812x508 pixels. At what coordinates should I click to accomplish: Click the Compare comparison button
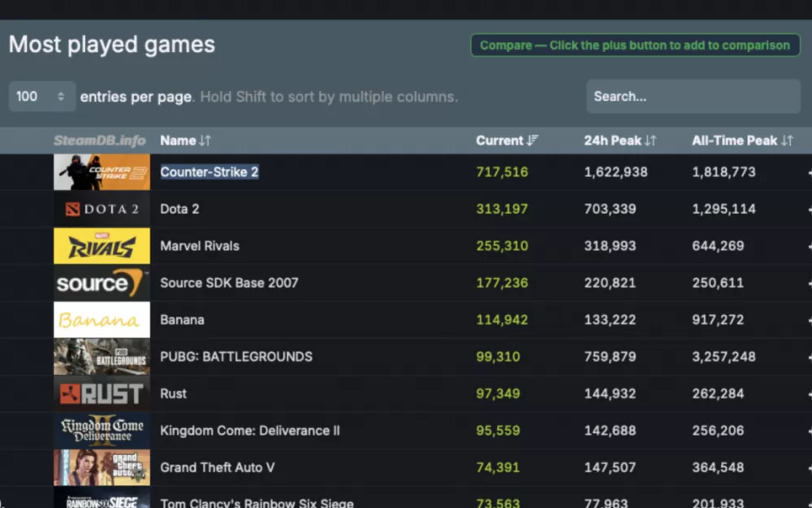point(635,46)
